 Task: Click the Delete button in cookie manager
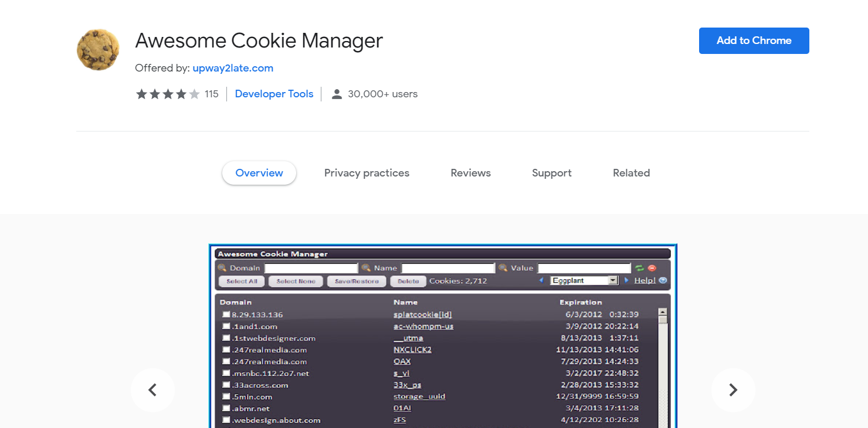click(408, 281)
